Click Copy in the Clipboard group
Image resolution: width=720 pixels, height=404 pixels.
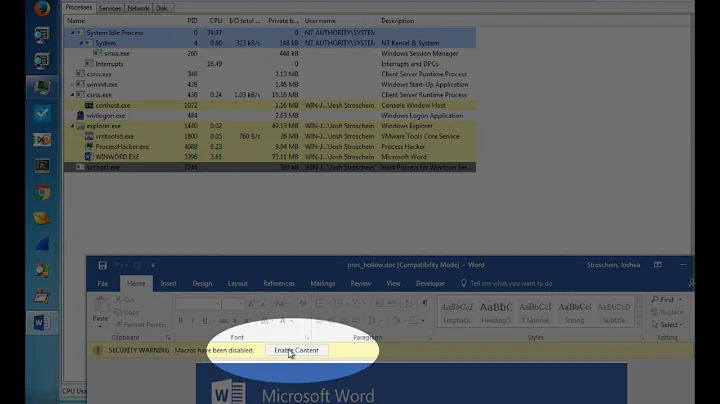point(126,312)
